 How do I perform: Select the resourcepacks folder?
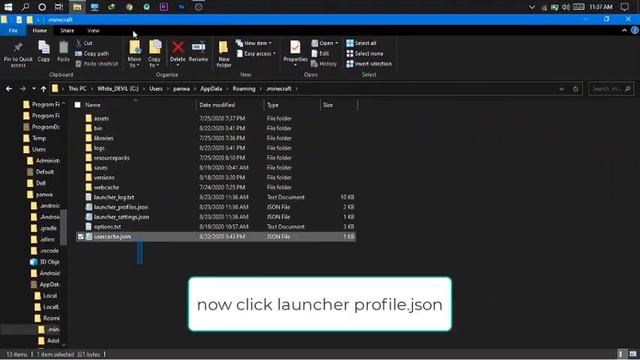coord(111,158)
